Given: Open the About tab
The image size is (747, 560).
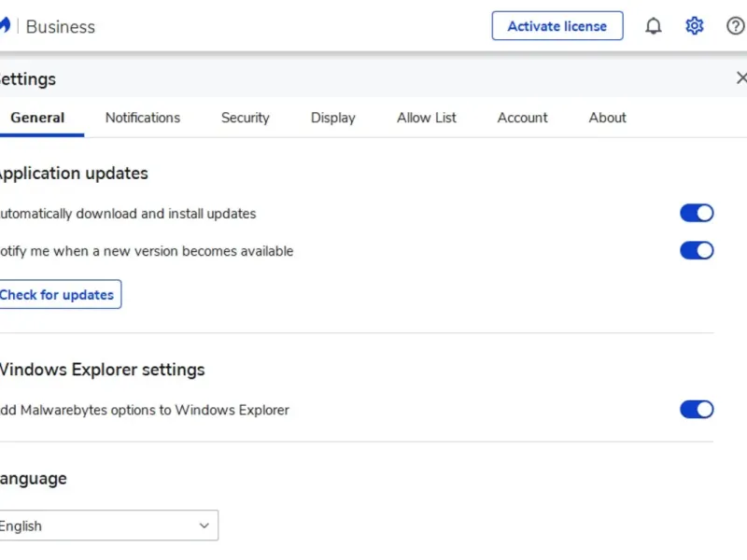Looking at the screenshot, I should [x=608, y=118].
